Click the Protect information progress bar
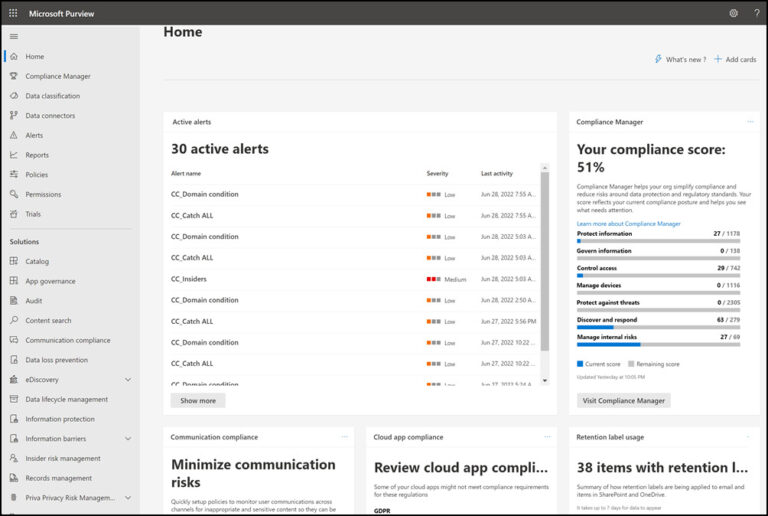The image size is (768, 516). (x=658, y=241)
